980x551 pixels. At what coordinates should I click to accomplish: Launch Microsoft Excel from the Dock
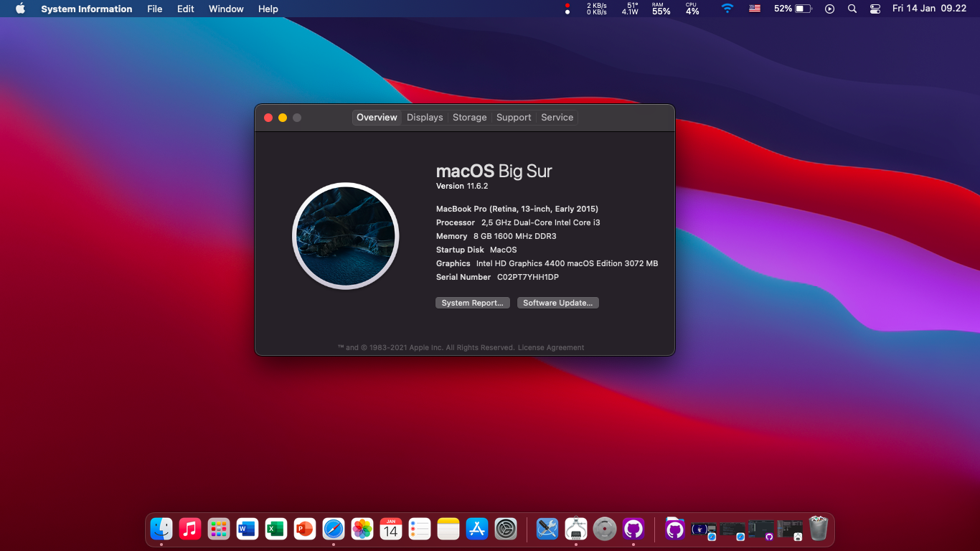276,529
